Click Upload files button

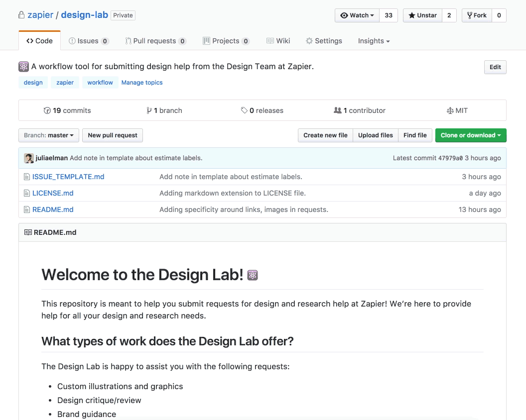[376, 135]
